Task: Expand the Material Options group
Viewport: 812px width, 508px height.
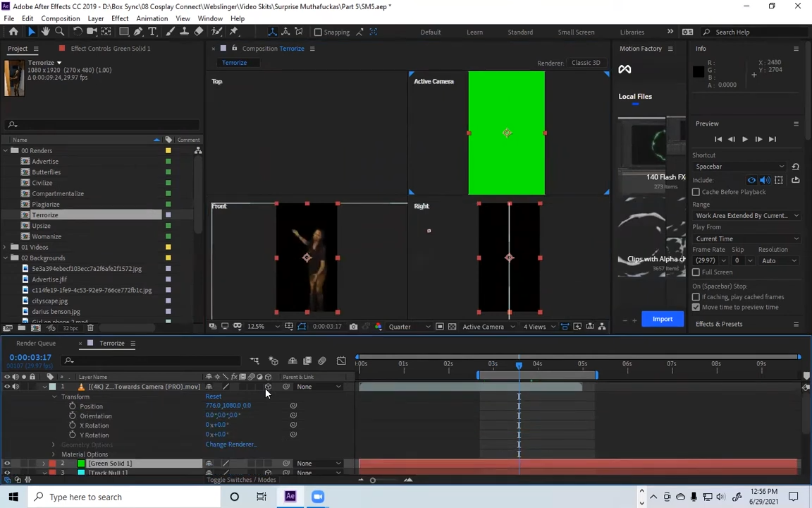Action: pyautogui.click(x=54, y=454)
